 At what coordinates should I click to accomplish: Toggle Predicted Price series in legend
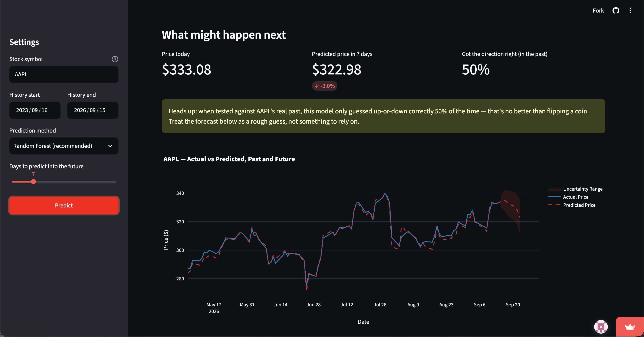(572, 205)
